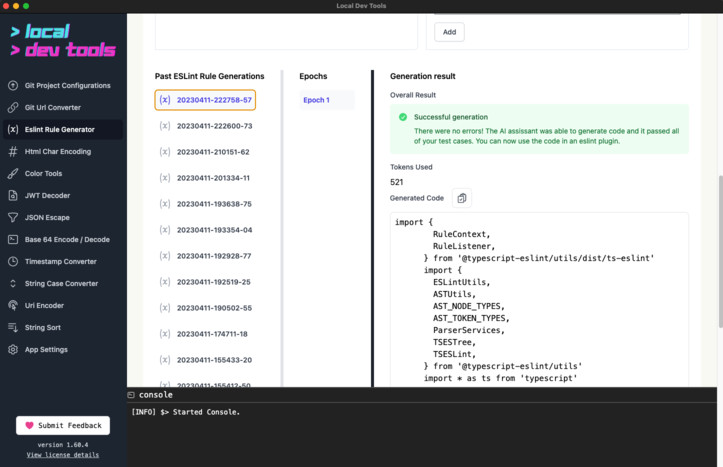Select generation 20230411-190502-55
The image size is (723, 467).
tap(205, 308)
